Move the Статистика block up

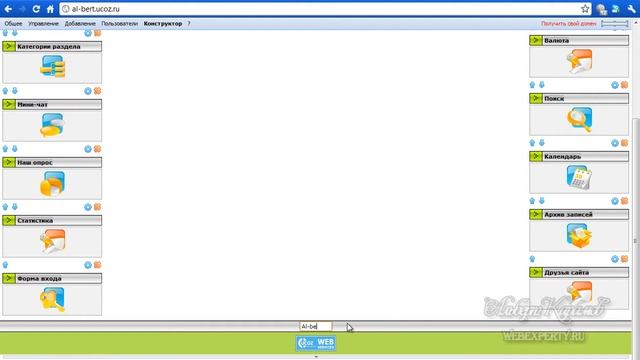tap(5, 207)
